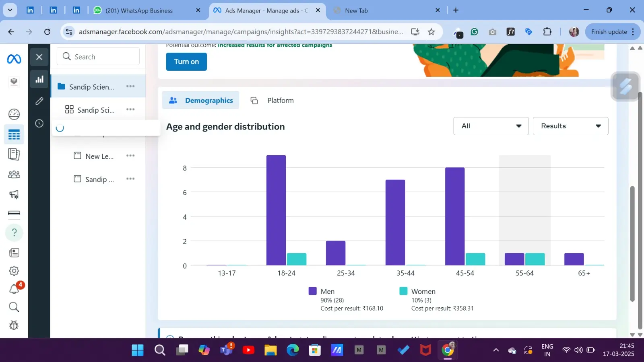644x362 pixels.
Task: Click the Meta logo icon
Action: coord(14,59)
